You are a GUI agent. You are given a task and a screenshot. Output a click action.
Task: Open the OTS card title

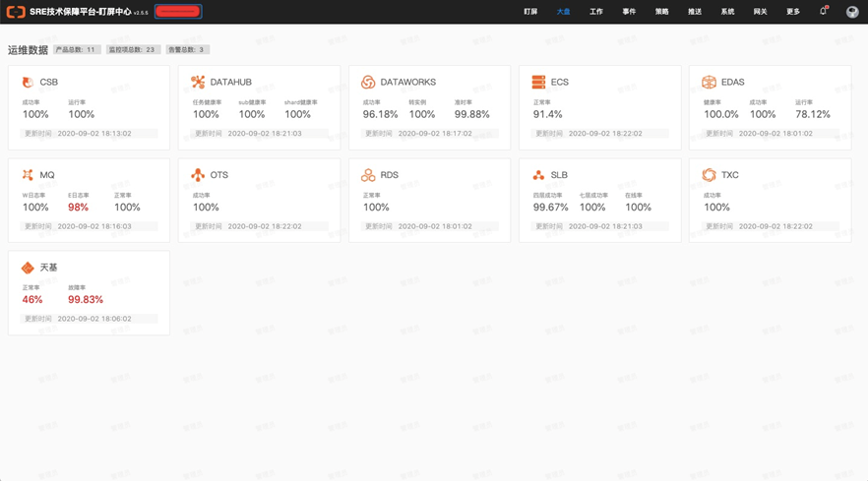[218, 175]
